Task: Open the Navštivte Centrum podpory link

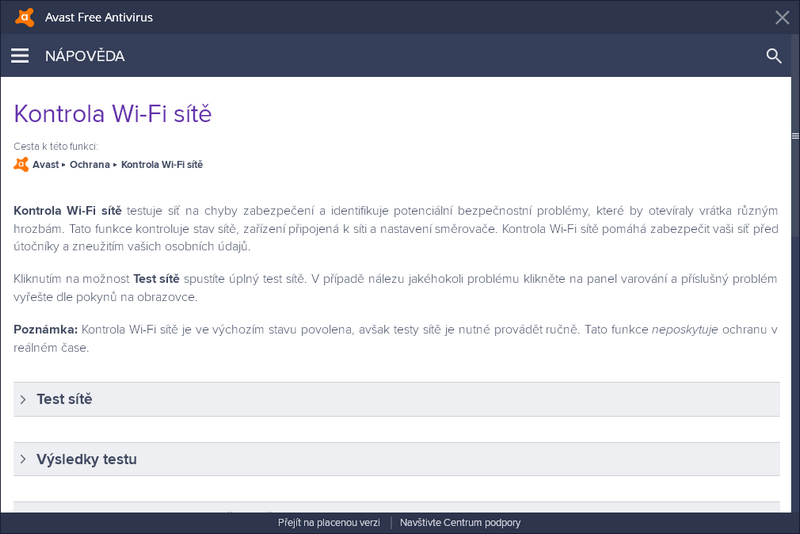Action: tap(460, 523)
